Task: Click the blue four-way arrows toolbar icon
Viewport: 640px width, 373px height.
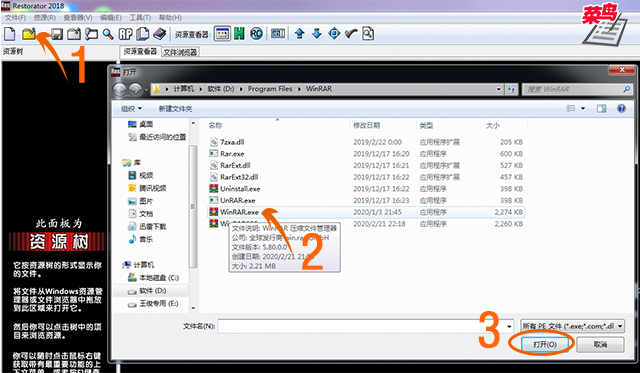Action: [x=334, y=34]
